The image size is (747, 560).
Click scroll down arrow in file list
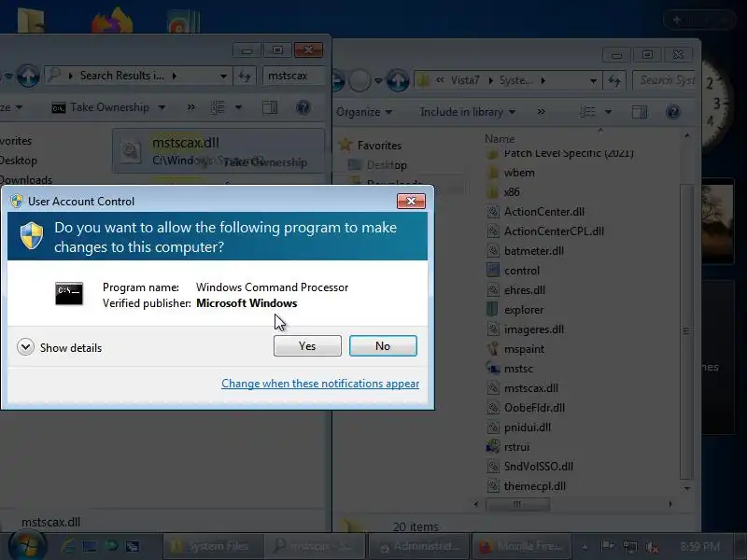tap(686, 488)
